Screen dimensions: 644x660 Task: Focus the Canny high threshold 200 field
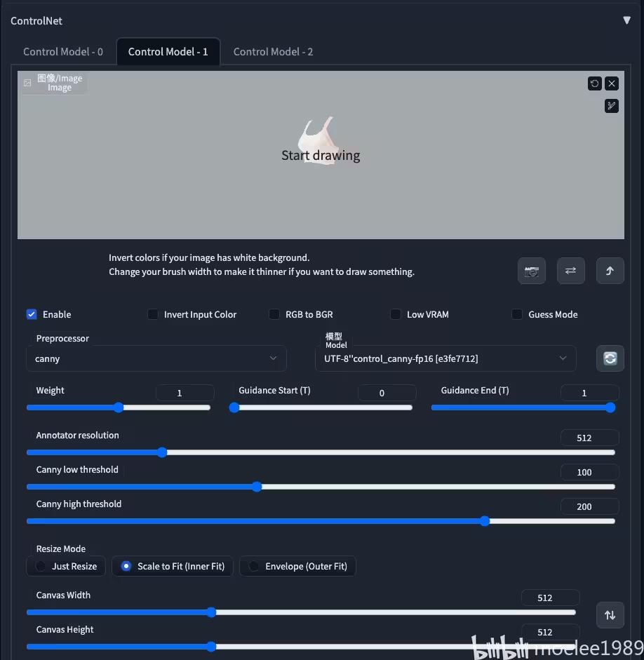[x=590, y=506]
